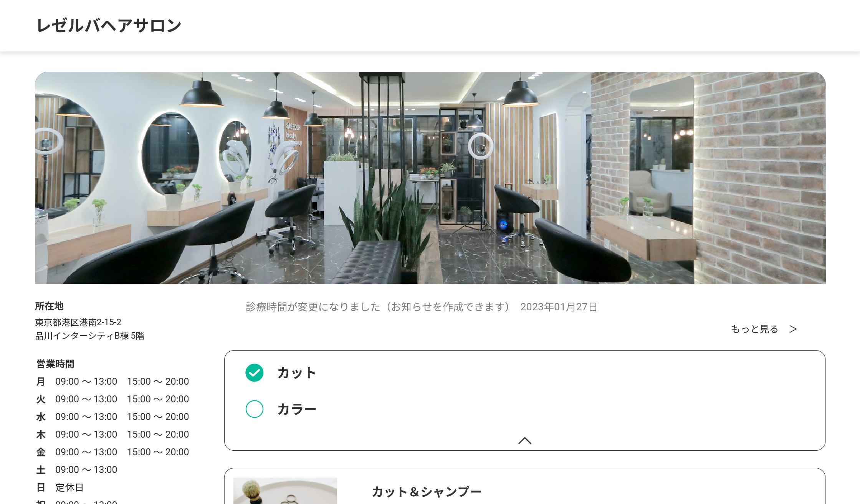
Task: Collapse the category panel with the up chevron
Action: pyautogui.click(x=525, y=440)
